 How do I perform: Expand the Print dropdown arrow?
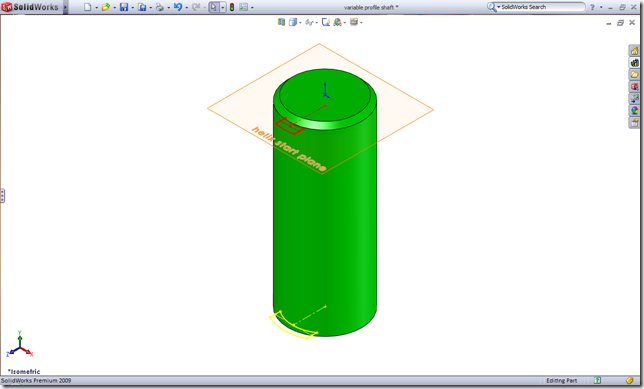click(x=168, y=7)
